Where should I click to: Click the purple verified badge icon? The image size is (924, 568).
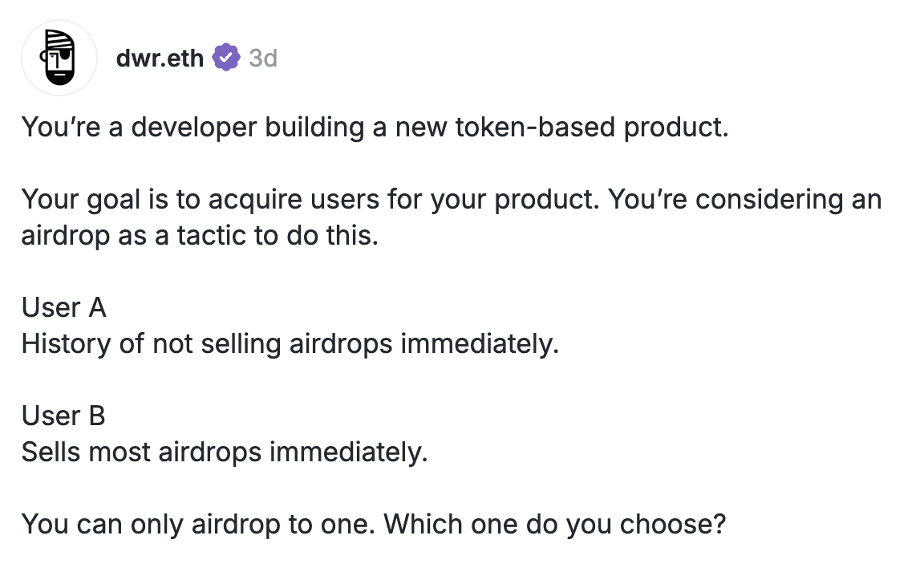coord(226,58)
